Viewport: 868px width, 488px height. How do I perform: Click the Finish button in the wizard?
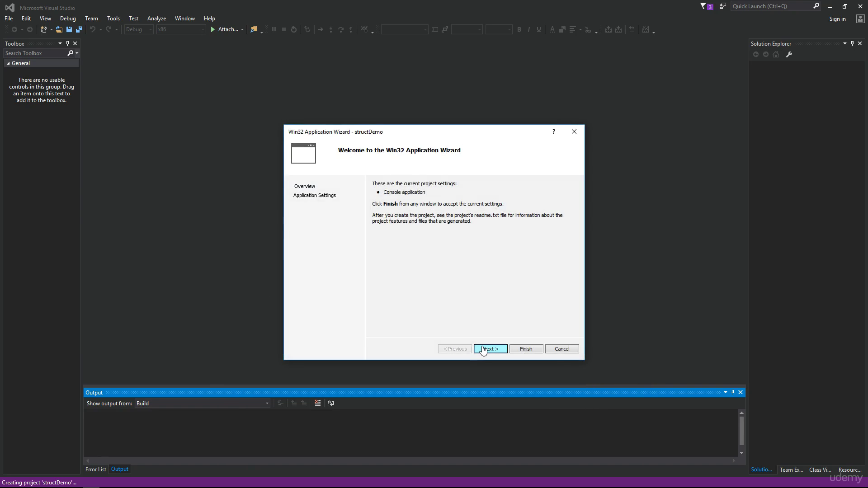(526, 349)
